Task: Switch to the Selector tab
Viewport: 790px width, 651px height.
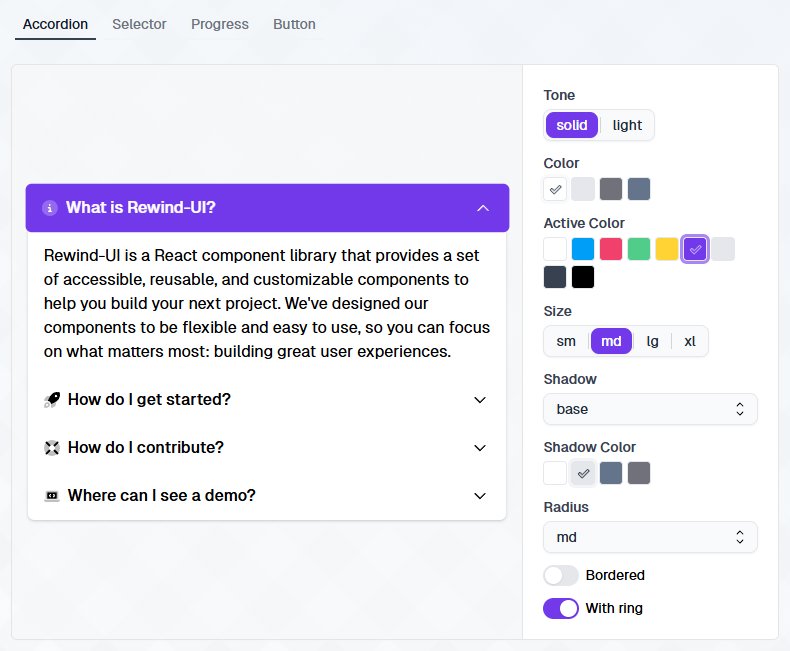Action: click(139, 24)
